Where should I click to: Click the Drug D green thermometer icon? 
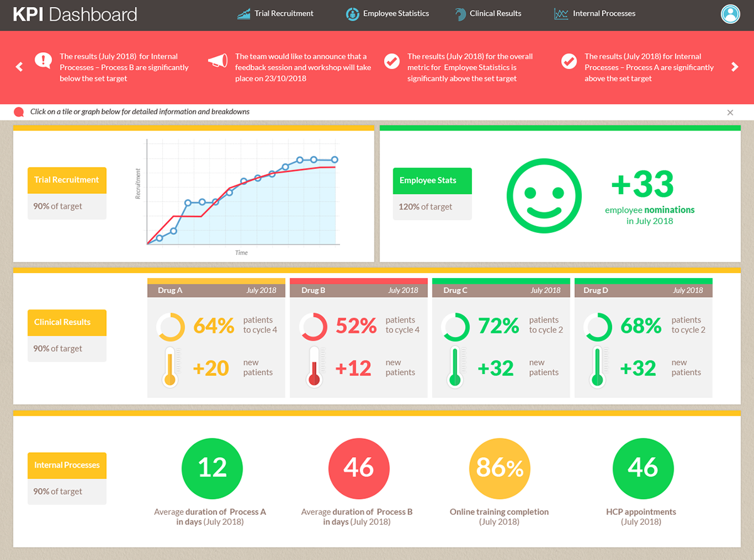(597, 367)
